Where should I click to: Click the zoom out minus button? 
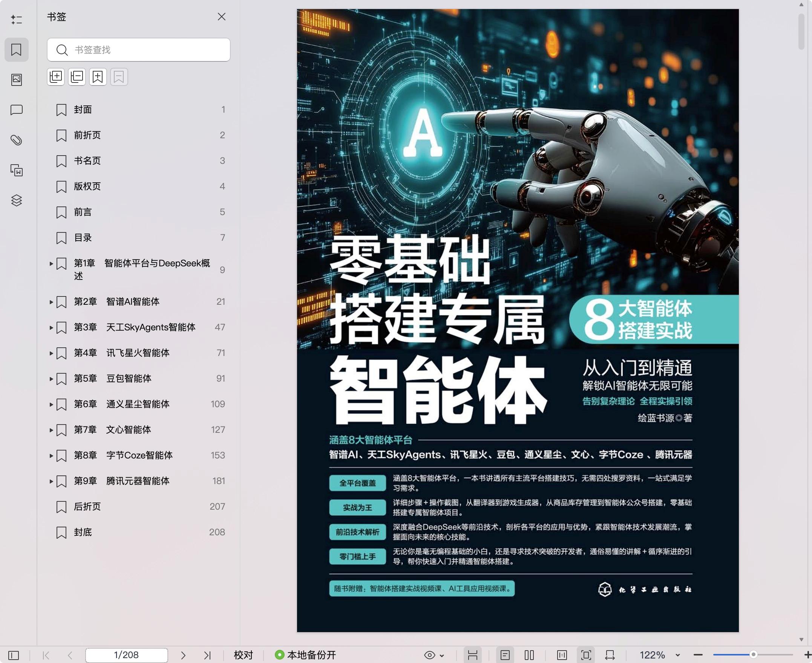click(x=698, y=655)
